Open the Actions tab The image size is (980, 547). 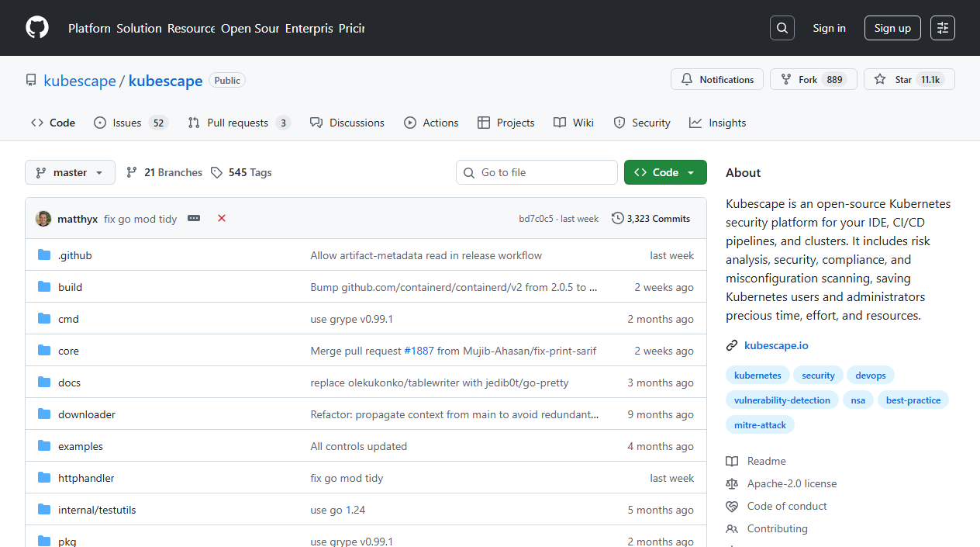tap(431, 123)
